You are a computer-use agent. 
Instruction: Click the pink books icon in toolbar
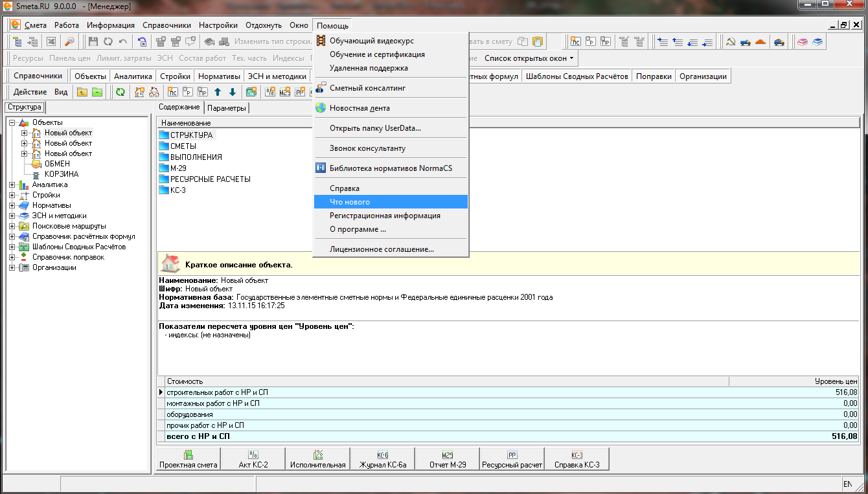point(803,42)
